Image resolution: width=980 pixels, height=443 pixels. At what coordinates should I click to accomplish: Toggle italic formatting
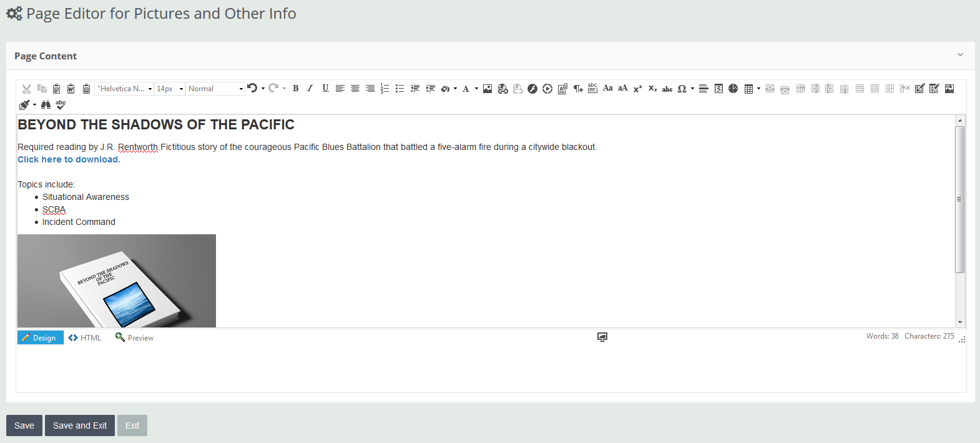310,89
